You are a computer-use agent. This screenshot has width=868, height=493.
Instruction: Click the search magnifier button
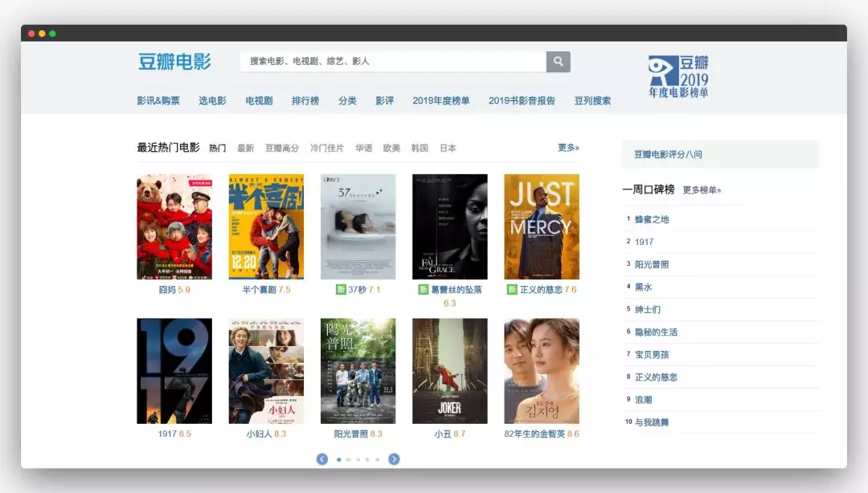(558, 61)
